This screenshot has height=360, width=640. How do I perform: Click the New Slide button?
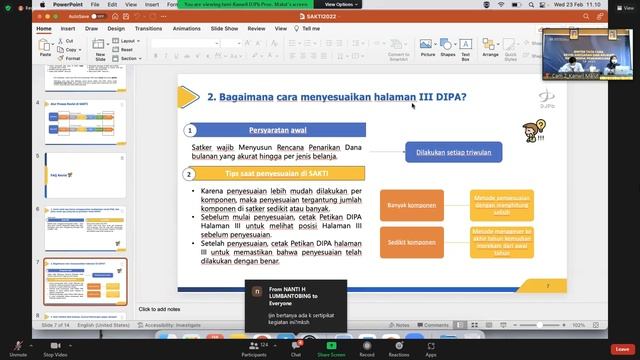[99, 50]
